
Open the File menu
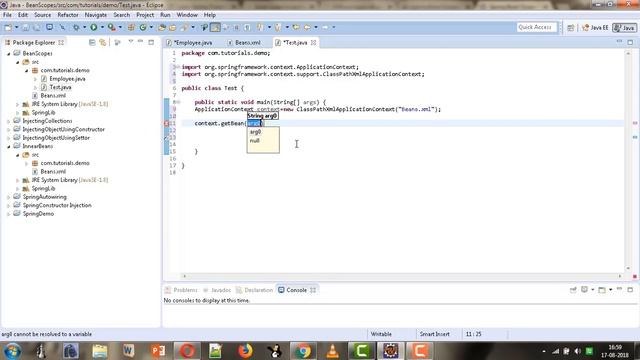(x=7, y=15)
